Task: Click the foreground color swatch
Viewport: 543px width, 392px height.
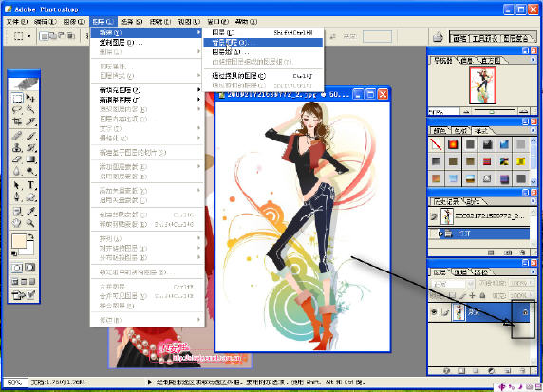Action: tap(19, 241)
